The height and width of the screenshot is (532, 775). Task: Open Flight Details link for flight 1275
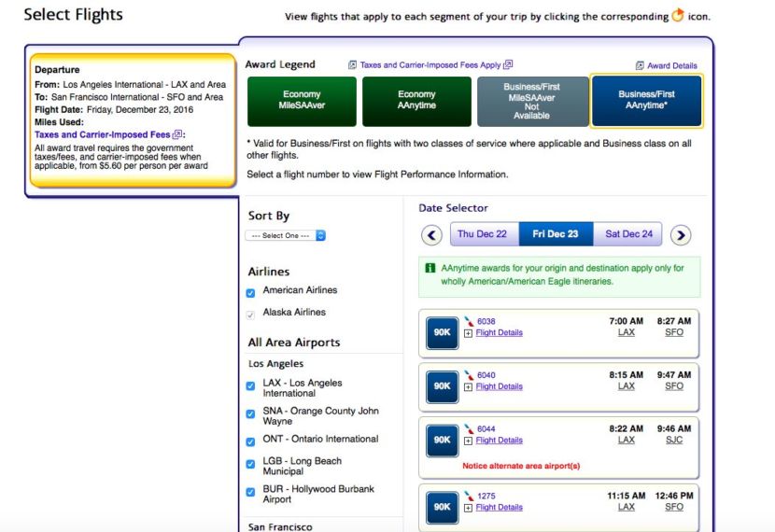point(500,508)
